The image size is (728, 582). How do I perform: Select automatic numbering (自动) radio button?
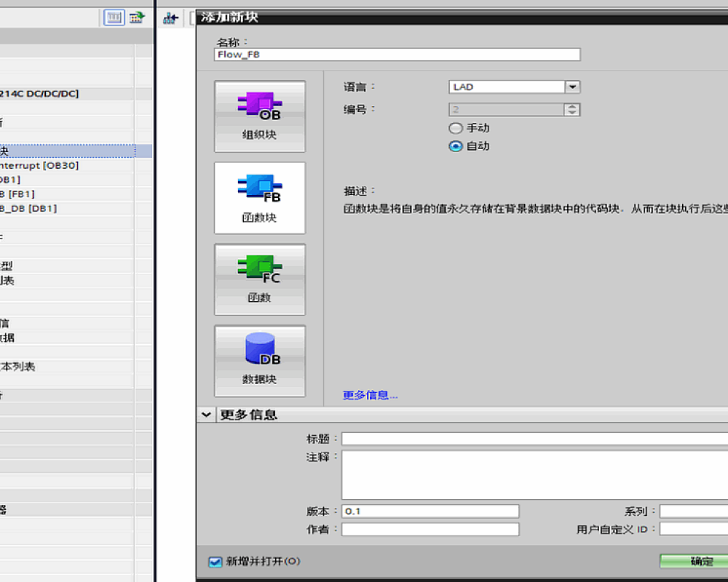coord(456,146)
